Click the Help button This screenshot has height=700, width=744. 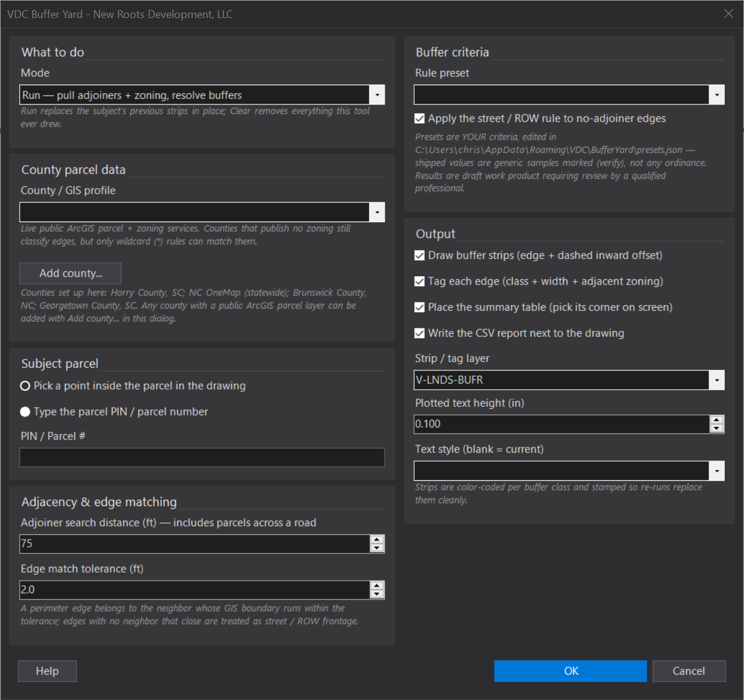coord(47,671)
